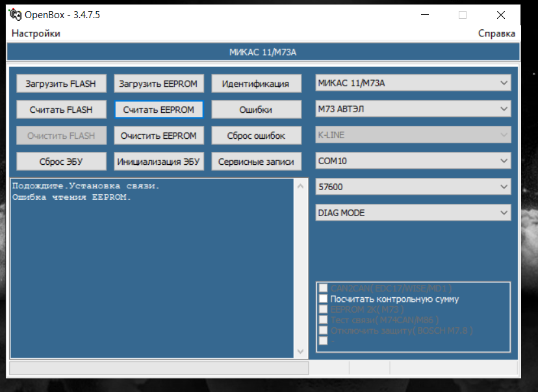The width and height of the screenshot is (538, 392).
Task: Toggle the EEPROM 2K( M73 ) checkbox
Action: tap(324, 310)
